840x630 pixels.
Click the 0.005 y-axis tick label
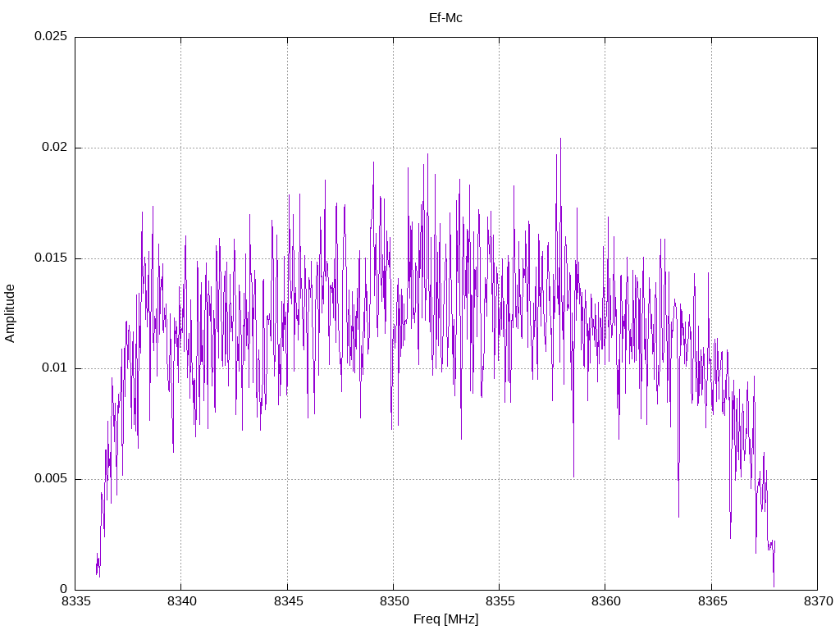coord(52,478)
